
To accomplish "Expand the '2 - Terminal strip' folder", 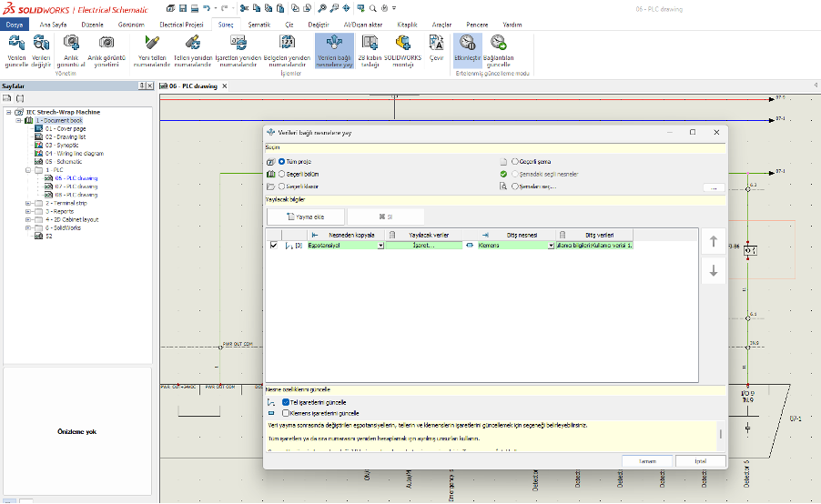I will (28, 203).
